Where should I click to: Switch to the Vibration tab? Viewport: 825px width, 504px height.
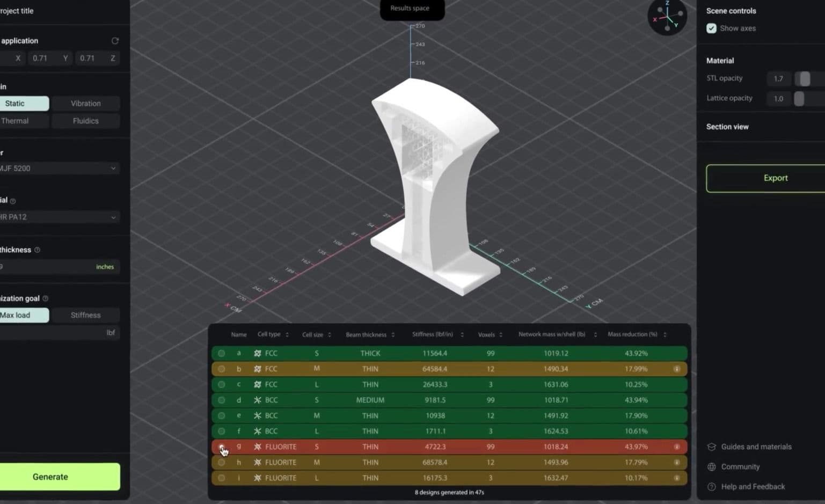[86, 104]
